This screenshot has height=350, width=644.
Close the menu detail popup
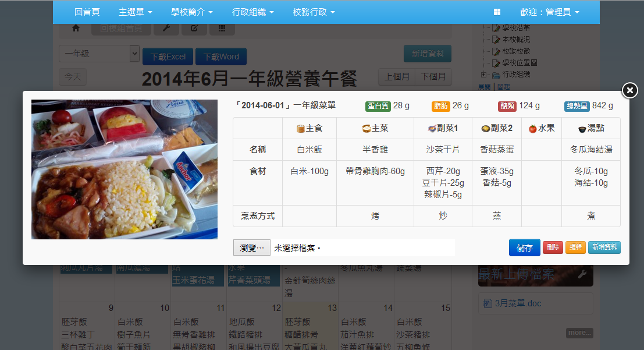pos(629,90)
